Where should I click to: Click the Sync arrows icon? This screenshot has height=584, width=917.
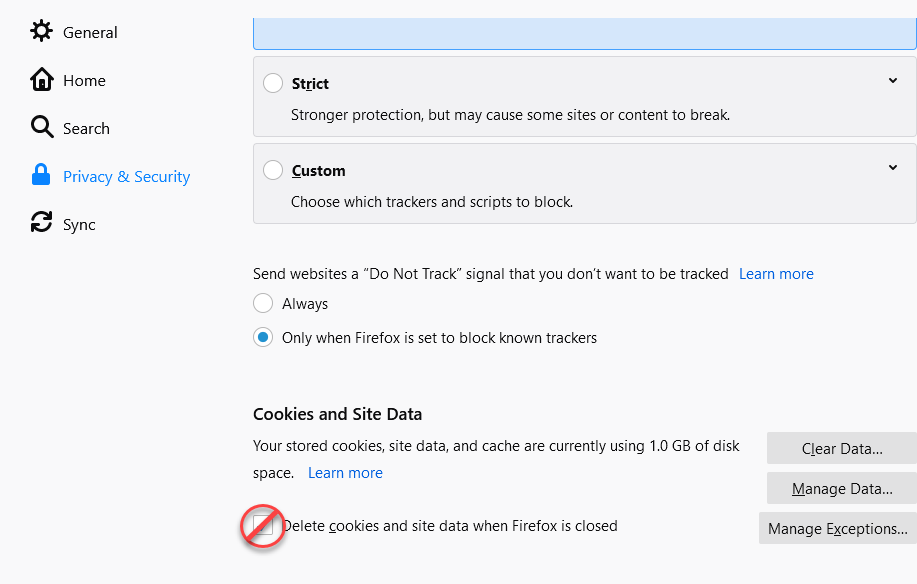click(41, 224)
